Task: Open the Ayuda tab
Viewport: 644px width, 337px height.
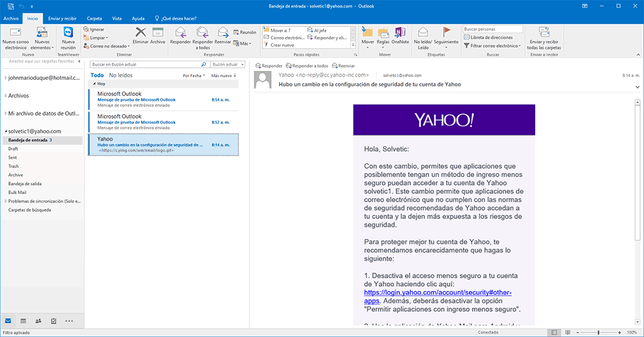Action: tap(138, 19)
